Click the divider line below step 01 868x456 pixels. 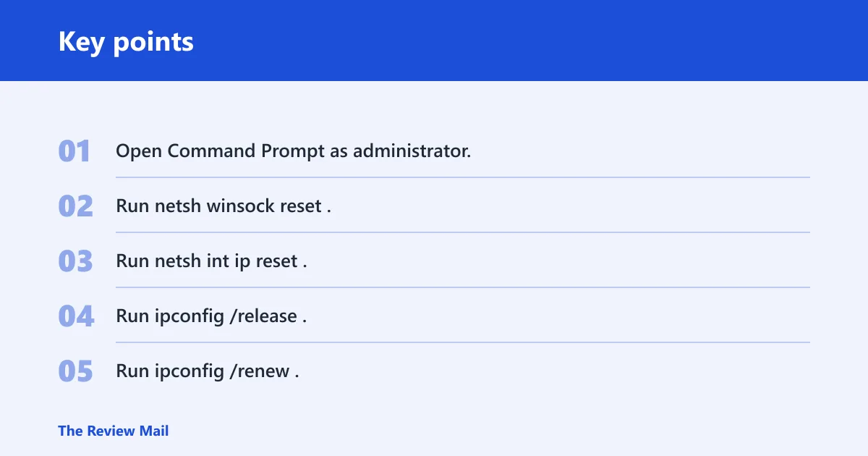pos(463,177)
